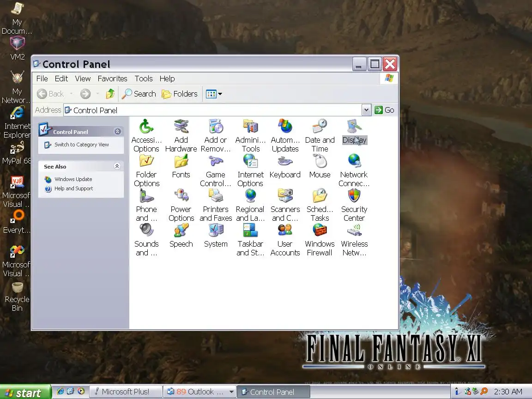Launch Internet Explorer from Quick Launch
The image size is (532, 399).
(x=60, y=391)
